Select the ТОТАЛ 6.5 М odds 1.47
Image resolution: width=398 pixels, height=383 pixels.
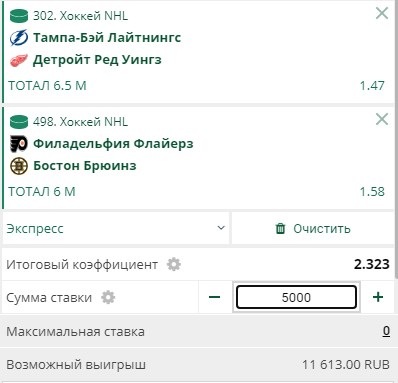click(372, 86)
